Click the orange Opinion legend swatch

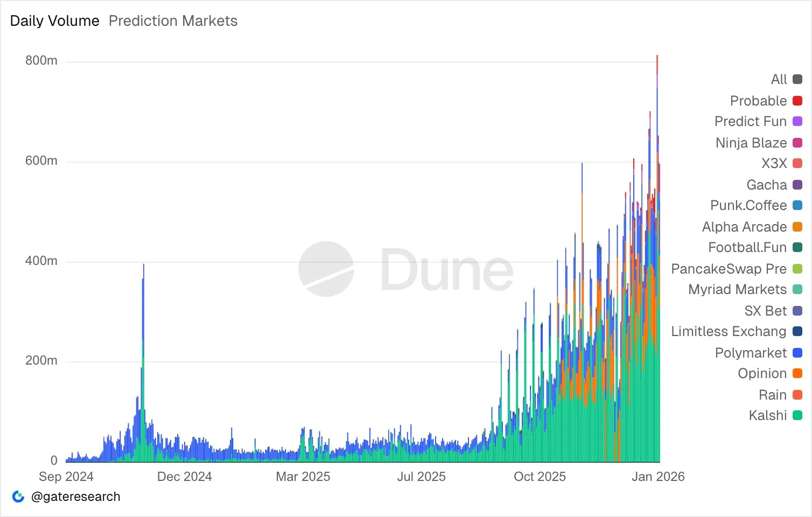tap(797, 374)
